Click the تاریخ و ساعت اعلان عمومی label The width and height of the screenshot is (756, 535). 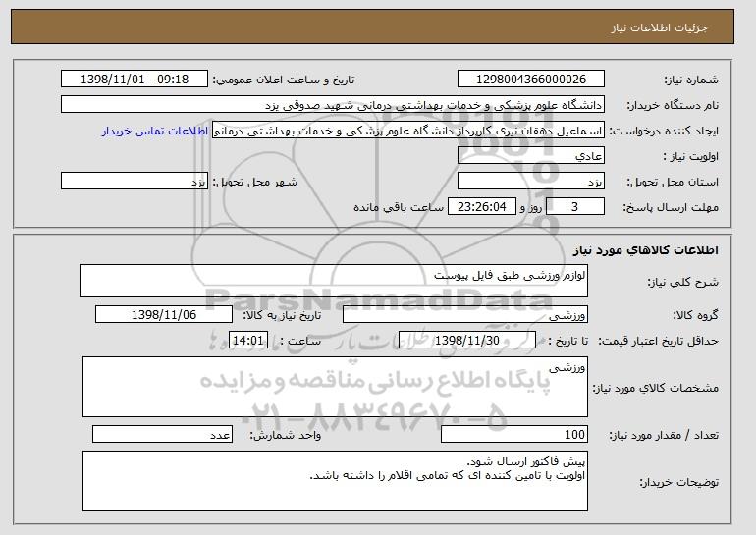[x=284, y=80]
